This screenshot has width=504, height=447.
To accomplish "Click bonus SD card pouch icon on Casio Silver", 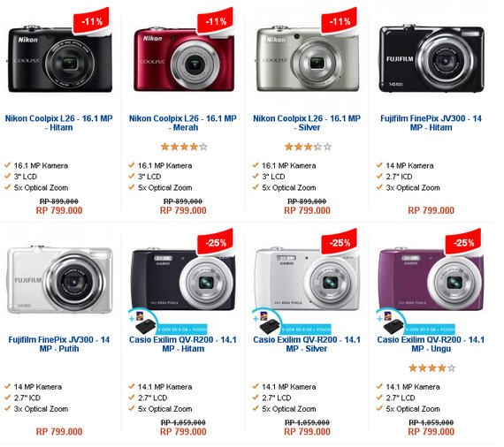I will (292, 322).
